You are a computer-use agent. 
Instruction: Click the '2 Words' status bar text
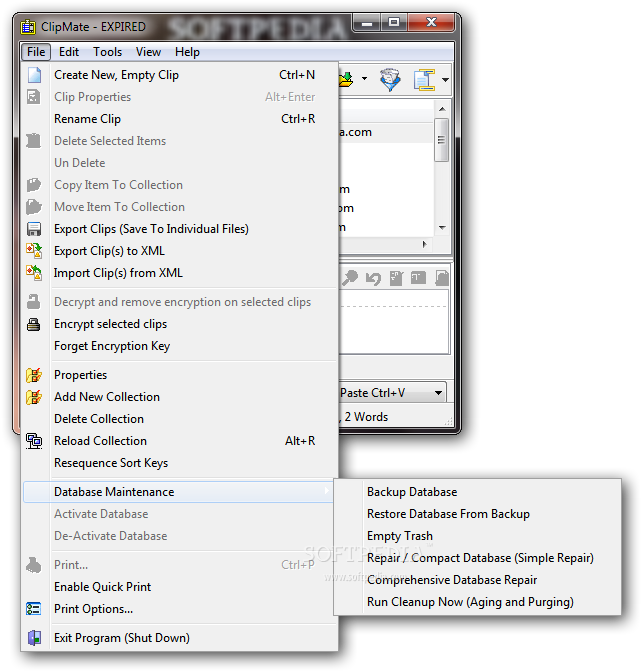point(366,417)
